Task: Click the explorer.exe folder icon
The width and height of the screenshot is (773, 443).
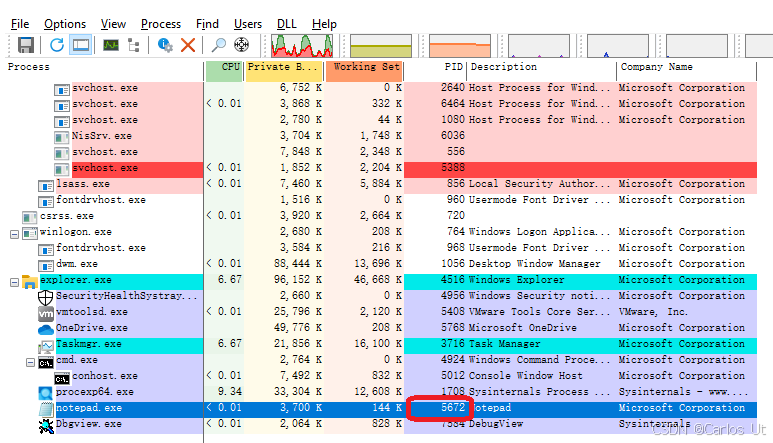Action: click(30, 281)
